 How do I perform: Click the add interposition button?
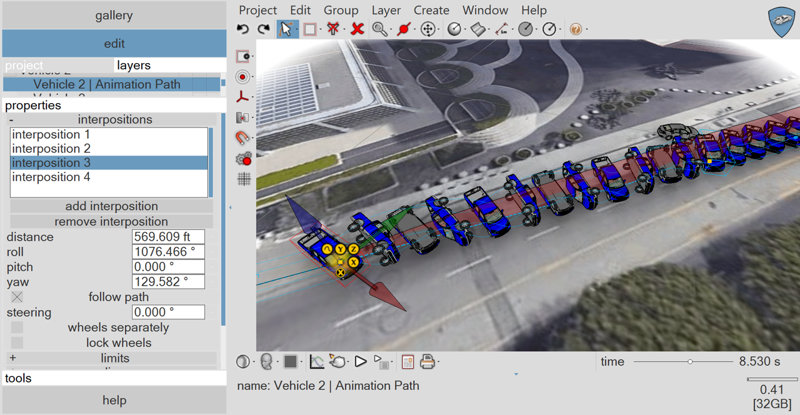pyautogui.click(x=111, y=206)
